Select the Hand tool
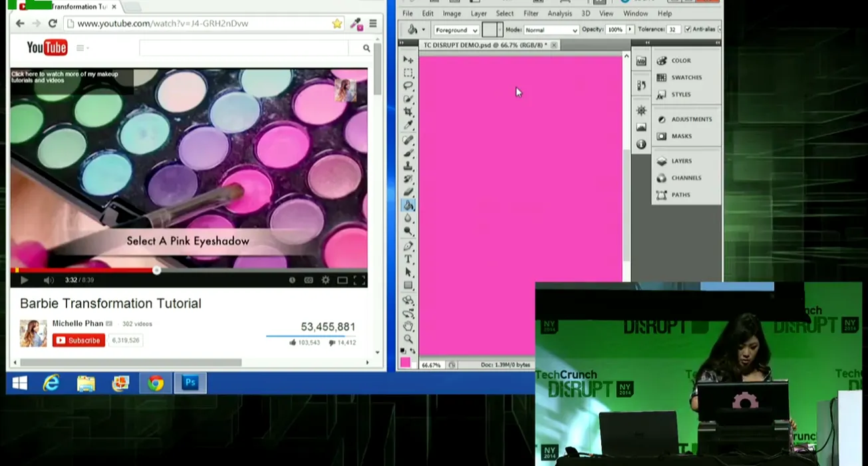The height and width of the screenshot is (466, 868). coord(408,326)
